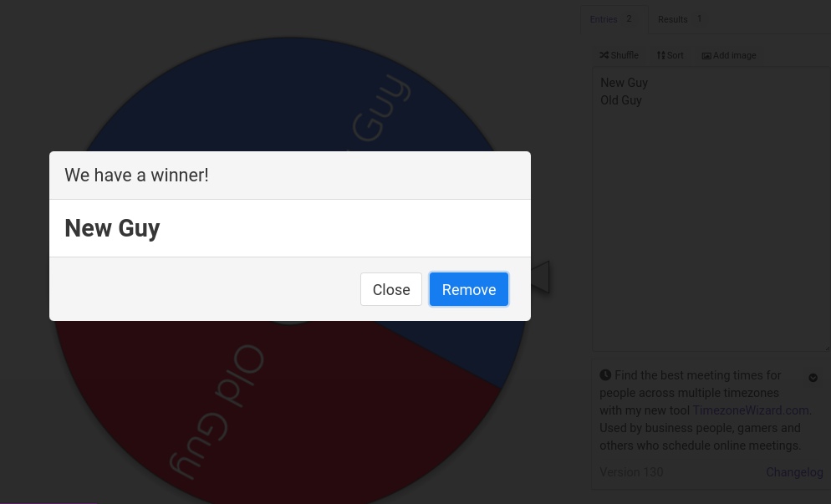Open the Add image option
This screenshot has height=504, width=831.
(729, 55)
